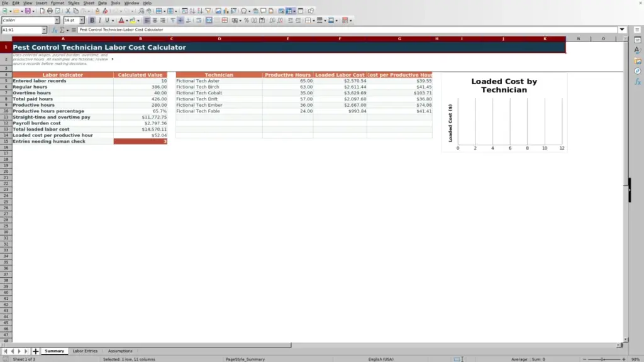Image resolution: width=644 pixels, height=362 pixels.
Task: Toggle Bold formatting
Action: point(92,21)
